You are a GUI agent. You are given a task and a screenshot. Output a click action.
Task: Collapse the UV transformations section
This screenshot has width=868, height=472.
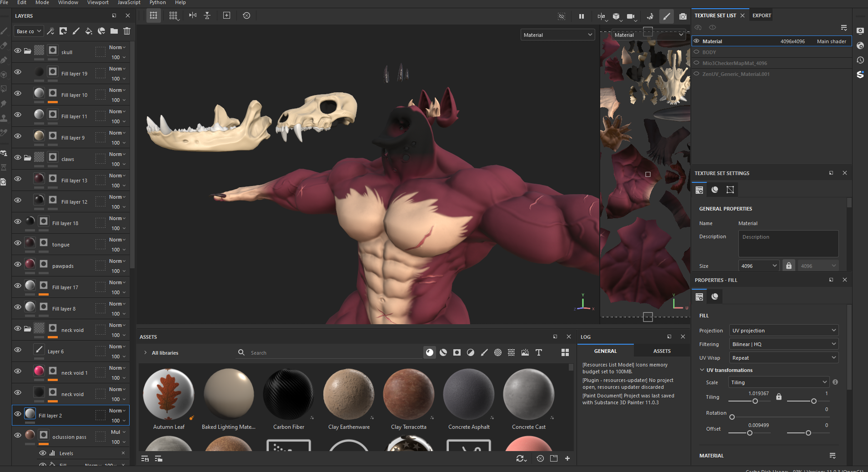coord(702,370)
